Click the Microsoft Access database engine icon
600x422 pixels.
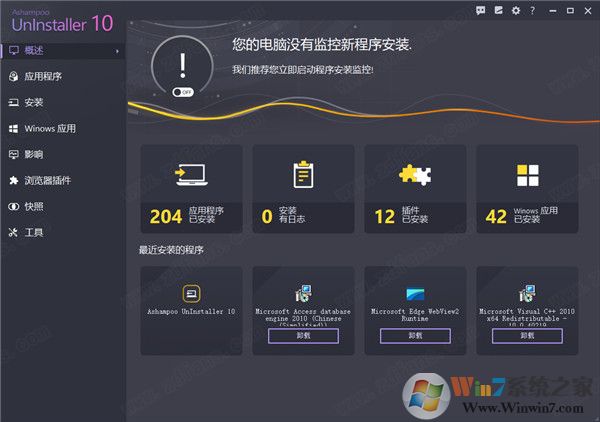303,294
